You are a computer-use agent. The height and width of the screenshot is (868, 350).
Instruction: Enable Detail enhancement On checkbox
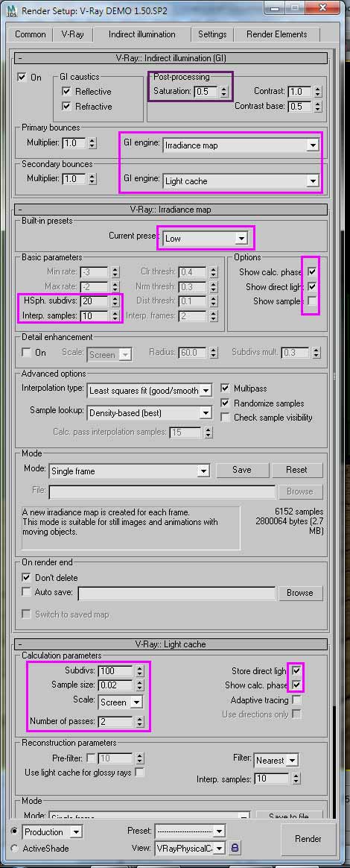click(x=26, y=352)
